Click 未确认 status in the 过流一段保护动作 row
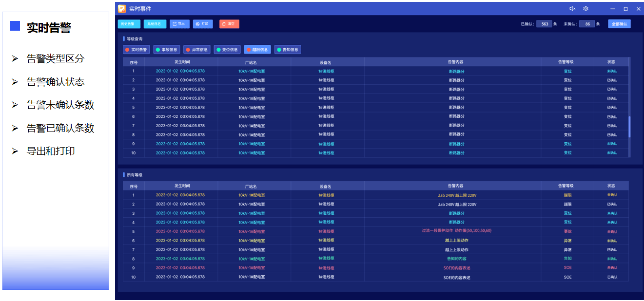The height and width of the screenshot is (301, 644). click(x=612, y=231)
